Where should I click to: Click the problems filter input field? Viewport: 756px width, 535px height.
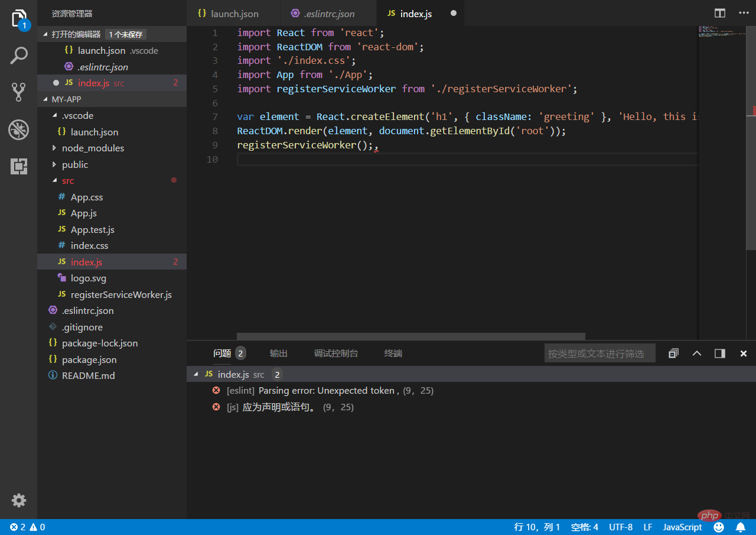pyautogui.click(x=599, y=354)
